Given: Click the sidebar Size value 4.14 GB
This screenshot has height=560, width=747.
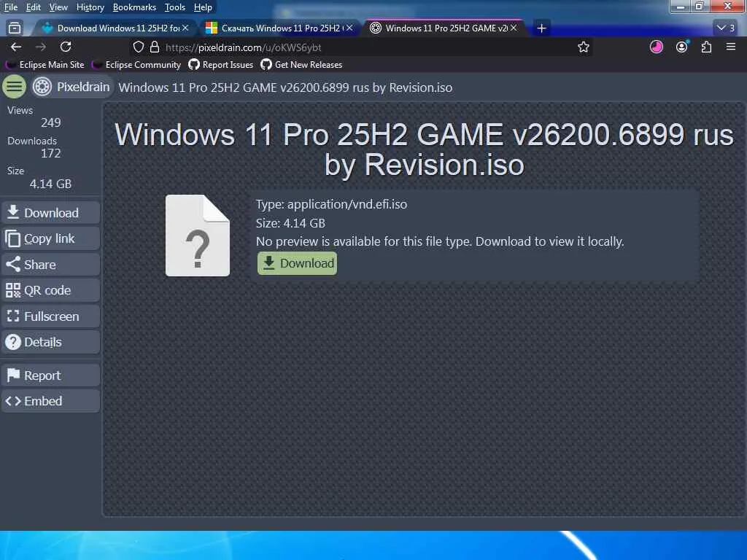Looking at the screenshot, I should [50, 184].
